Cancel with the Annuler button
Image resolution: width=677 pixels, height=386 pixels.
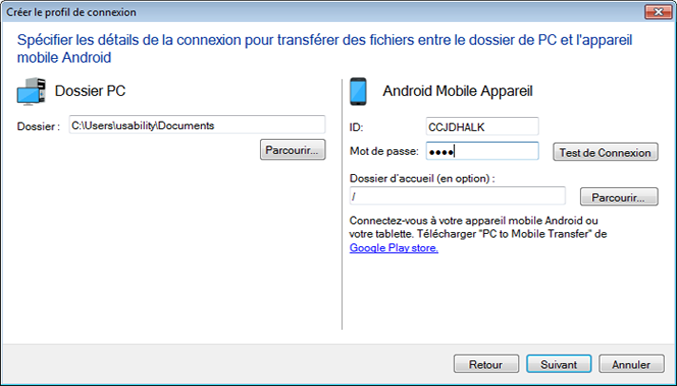tap(631, 364)
